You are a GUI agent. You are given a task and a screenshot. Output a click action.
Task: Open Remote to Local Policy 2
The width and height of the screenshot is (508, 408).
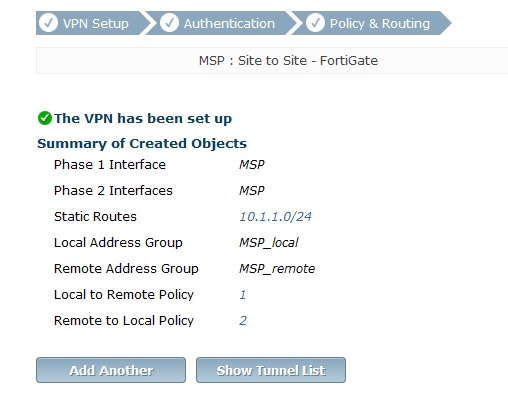(243, 321)
